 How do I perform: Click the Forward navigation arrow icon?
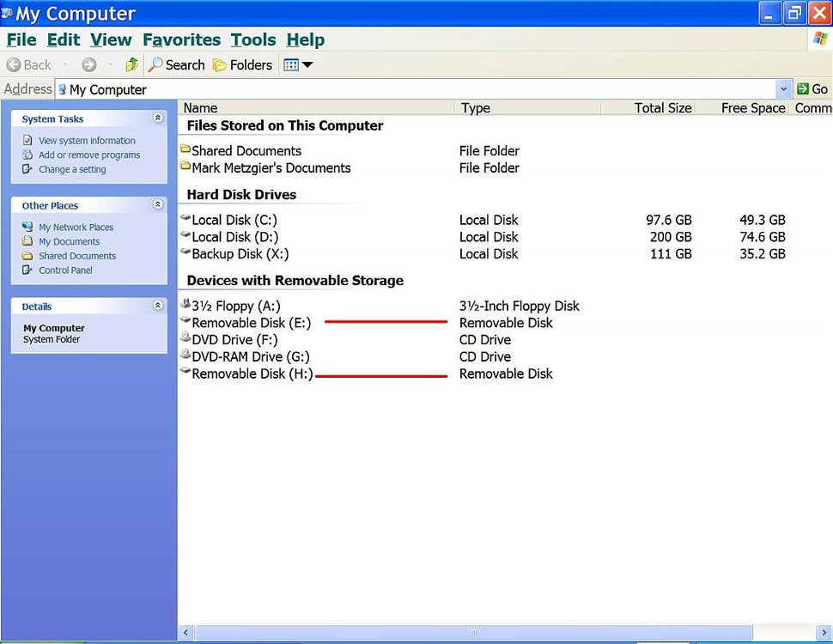[89, 64]
